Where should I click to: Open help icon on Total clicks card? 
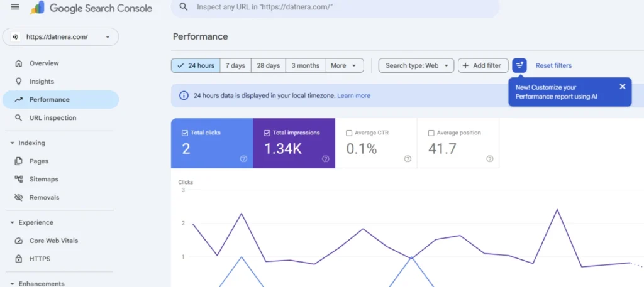tap(243, 159)
